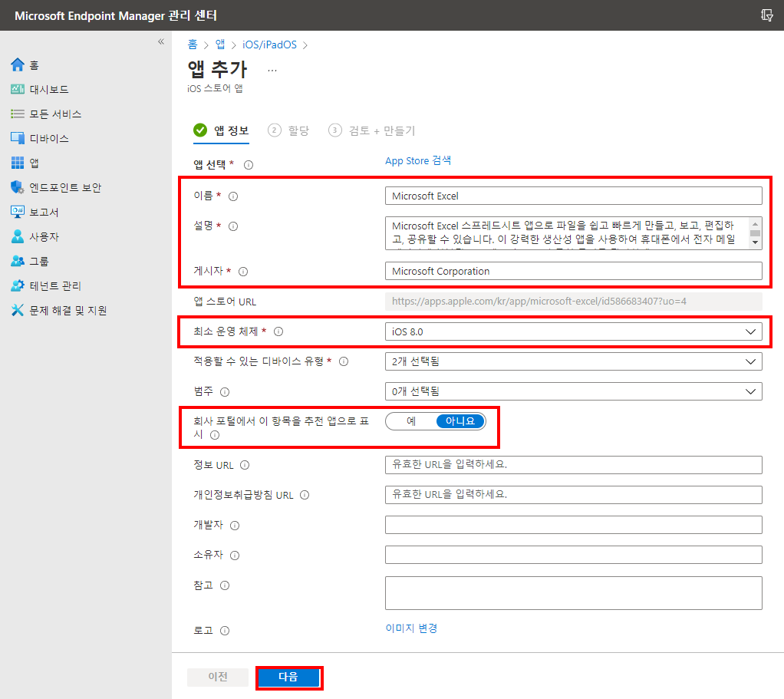Viewport: 784px width, 699px height.
Task: Click the 문제 해결 및 지원 tools icon
Action: pyautogui.click(x=18, y=310)
